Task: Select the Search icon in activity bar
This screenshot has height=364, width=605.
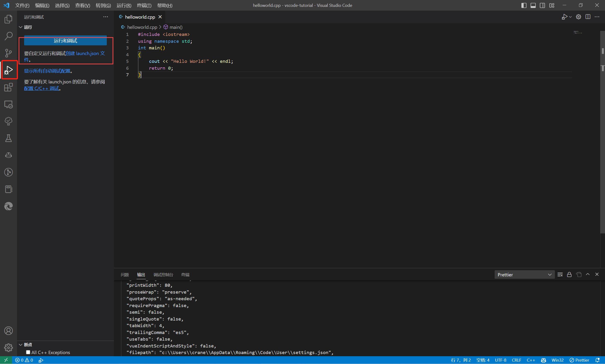Action: coord(9,36)
